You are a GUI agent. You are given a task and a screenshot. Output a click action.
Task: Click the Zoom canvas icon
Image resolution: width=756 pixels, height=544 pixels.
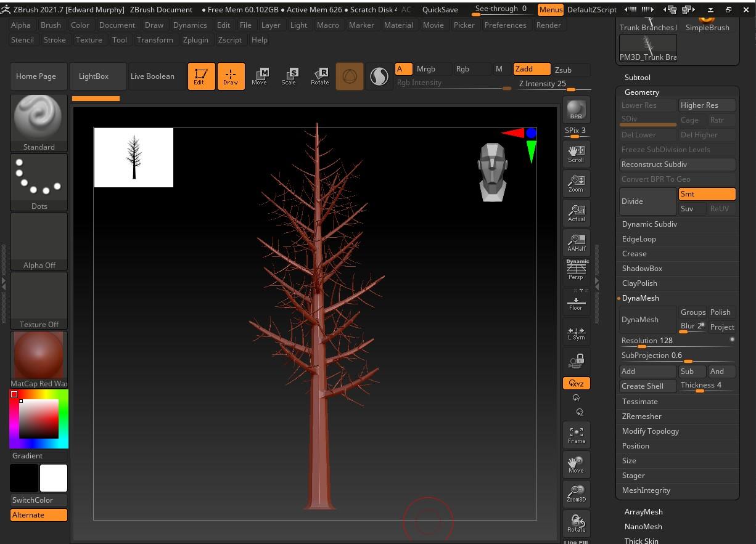(576, 184)
